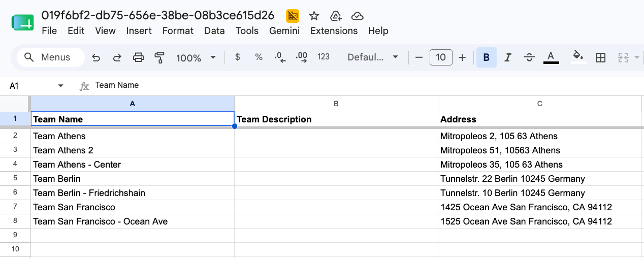Open the borders menu
644x258 pixels.
coord(601,57)
